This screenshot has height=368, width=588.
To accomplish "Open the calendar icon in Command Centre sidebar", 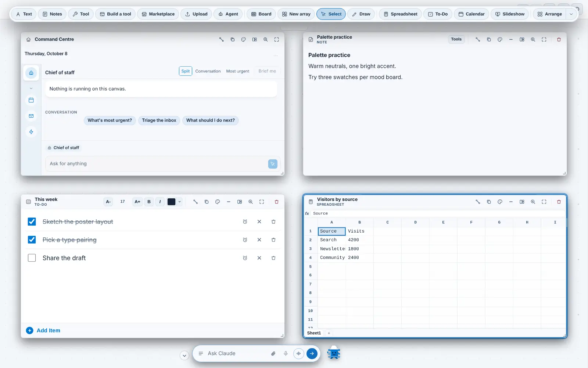I will coord(31,100).
